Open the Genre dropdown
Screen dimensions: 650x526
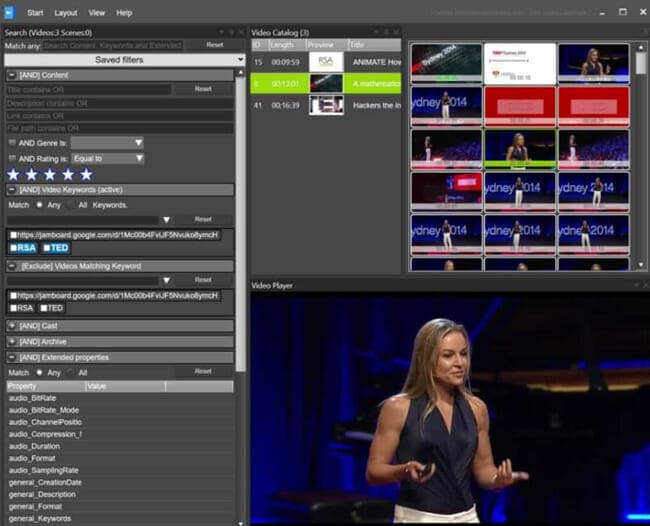[107, 143]
